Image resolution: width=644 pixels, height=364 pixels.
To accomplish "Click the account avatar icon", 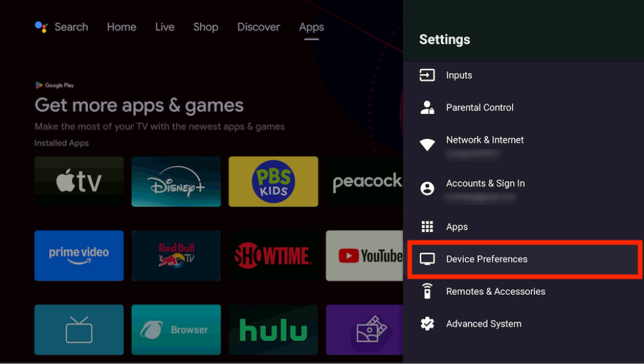I will [x=427, y=189].
